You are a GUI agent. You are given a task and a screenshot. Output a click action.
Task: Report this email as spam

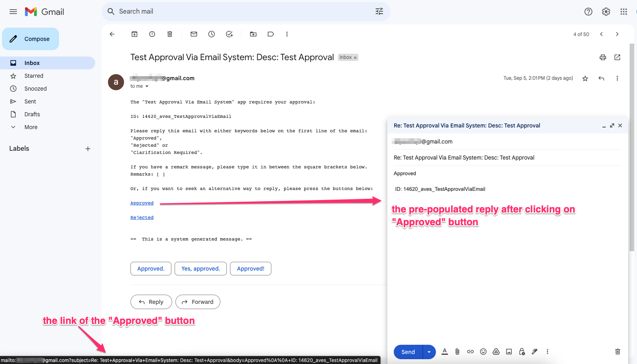[x=152, y=34]
